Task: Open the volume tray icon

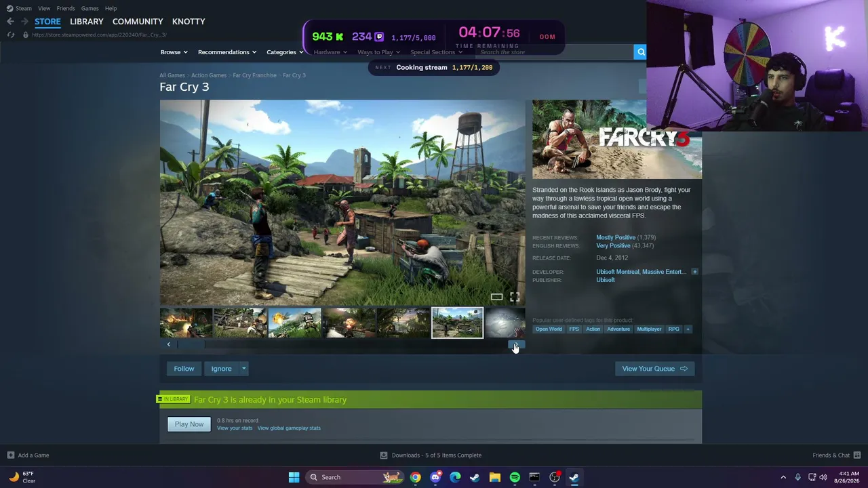Action: [823, 477]
